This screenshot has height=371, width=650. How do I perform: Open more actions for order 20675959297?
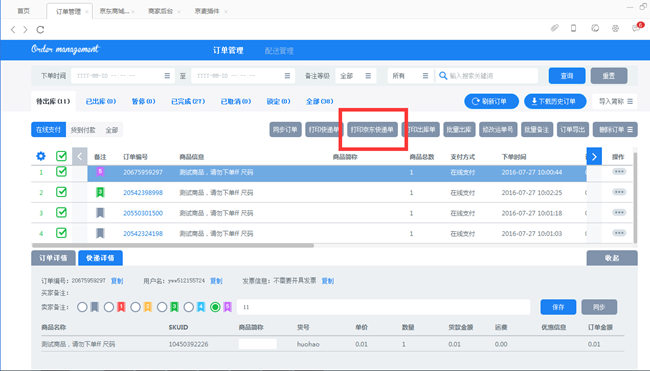tap(619, 172)
